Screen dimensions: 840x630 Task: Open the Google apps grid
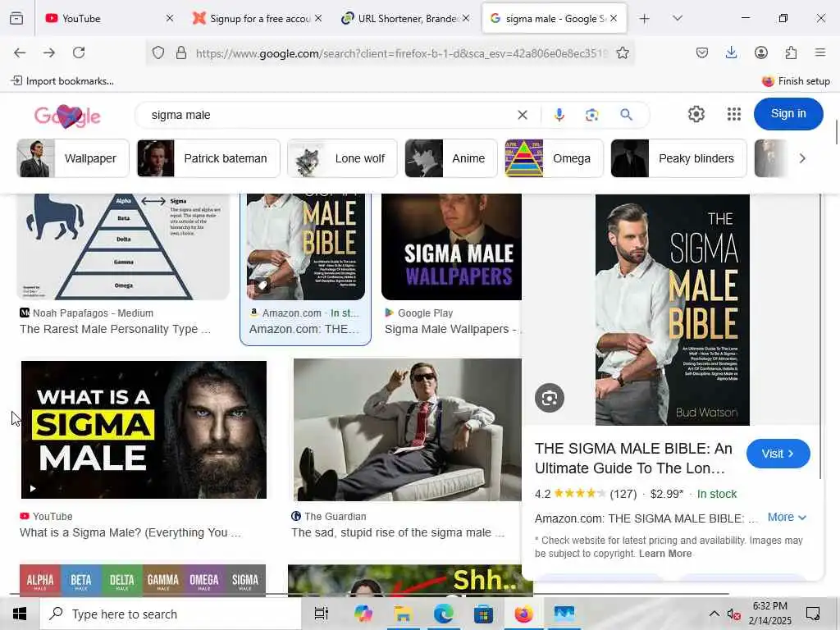734,114
